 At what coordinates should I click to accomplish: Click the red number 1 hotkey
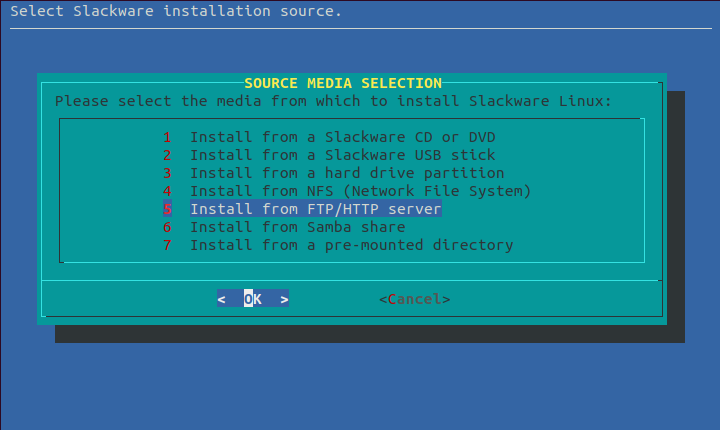(168, 137)
